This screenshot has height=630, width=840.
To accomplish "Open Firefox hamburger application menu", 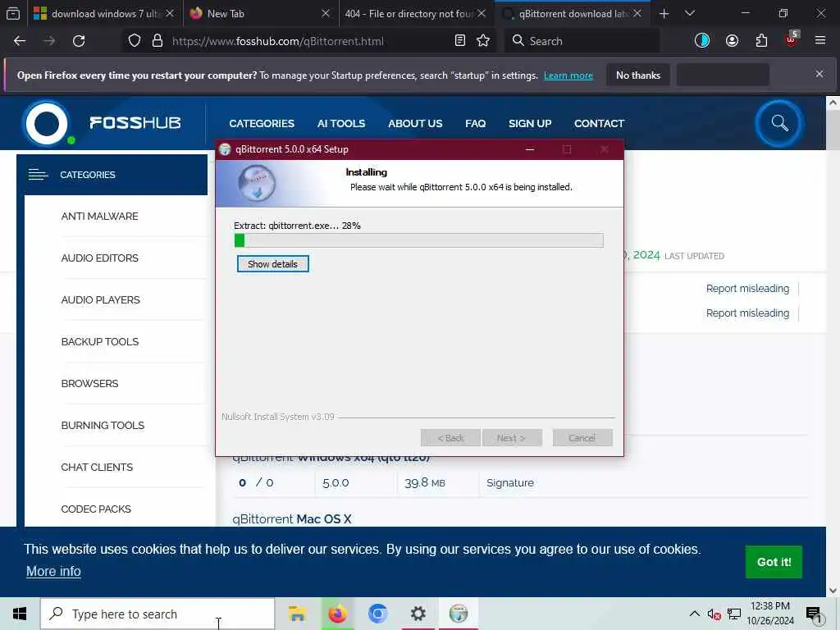I will (x=820, y=41).
